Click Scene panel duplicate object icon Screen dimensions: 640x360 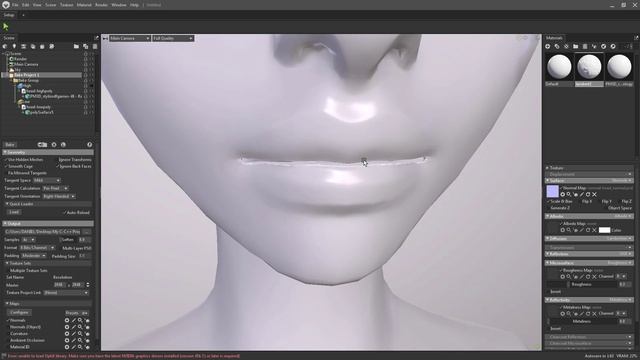85,47
